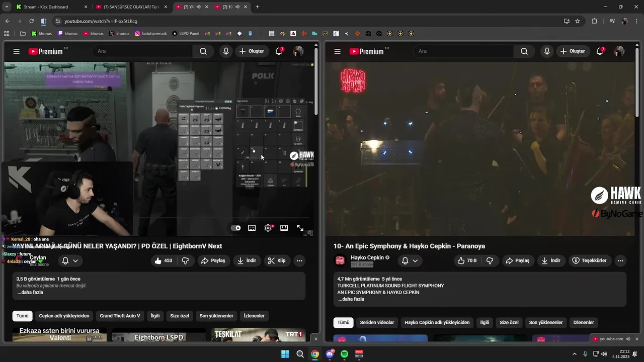Screen dimensions: 644x362
Task: Open YouTube guide menu in right window
Action: [338, 51]
